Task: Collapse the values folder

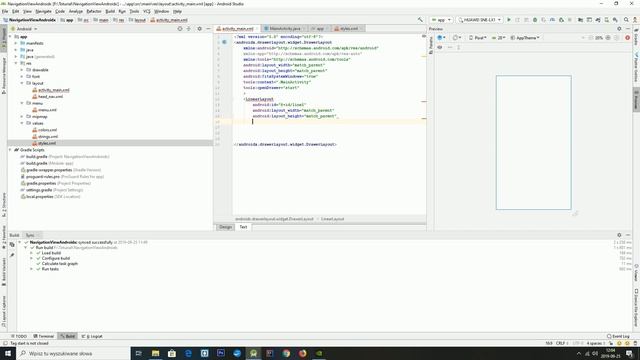Action: 22,123
